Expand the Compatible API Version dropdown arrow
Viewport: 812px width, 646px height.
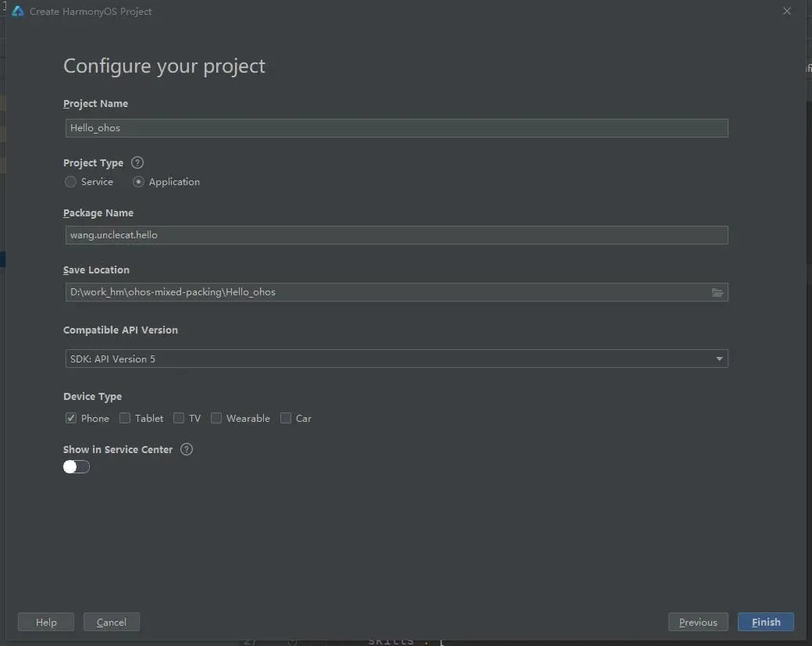click(719, 359)
